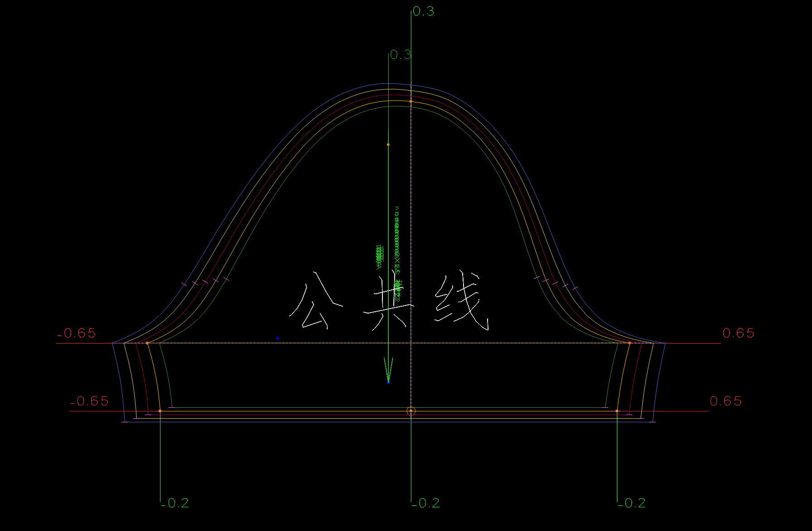Select the bottom-right -0.2 label
Image resolution: width=812 pixels, height=531 pixels.
632,503
